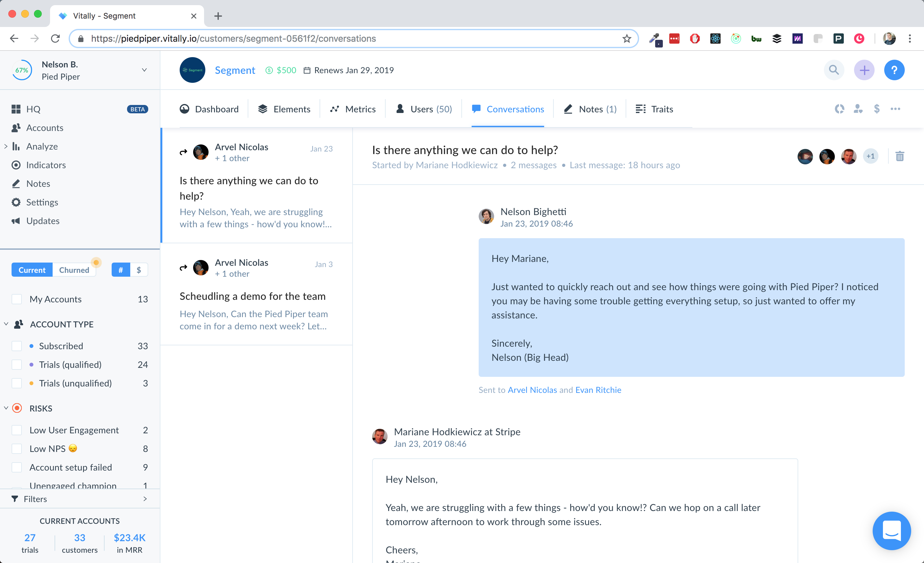Open the Jan 23 conversation
The height and width of the screenshot is (563, 924).
[x=257, y=185]
